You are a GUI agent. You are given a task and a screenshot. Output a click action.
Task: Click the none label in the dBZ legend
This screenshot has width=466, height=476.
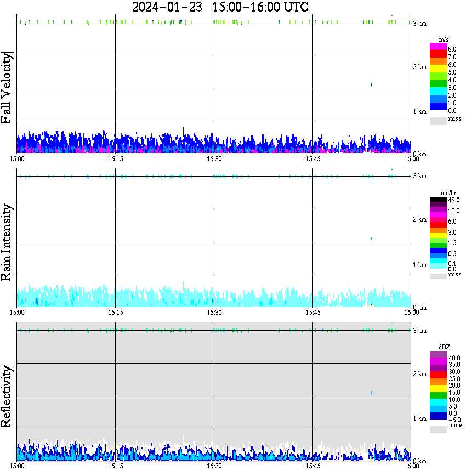click(x=455, y=426)
